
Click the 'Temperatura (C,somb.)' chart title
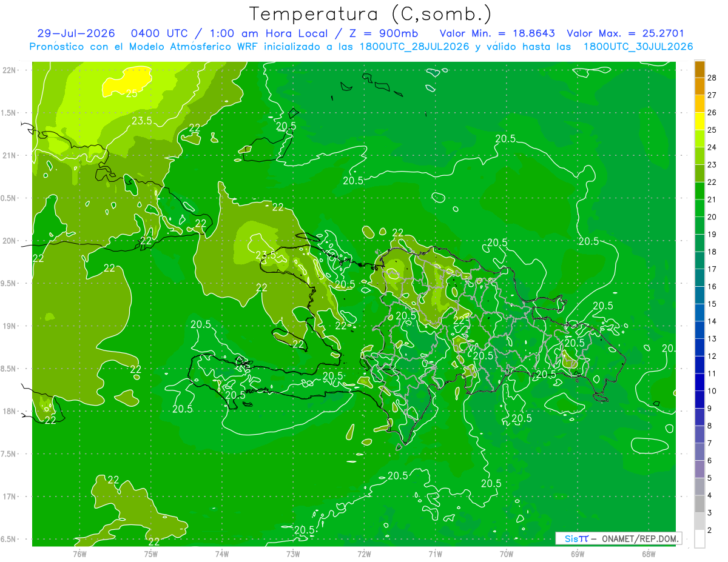pos(370,14)
